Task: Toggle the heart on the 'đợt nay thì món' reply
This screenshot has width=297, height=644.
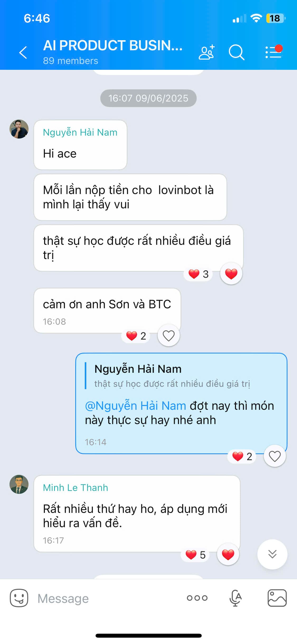Action: [275, 456]
